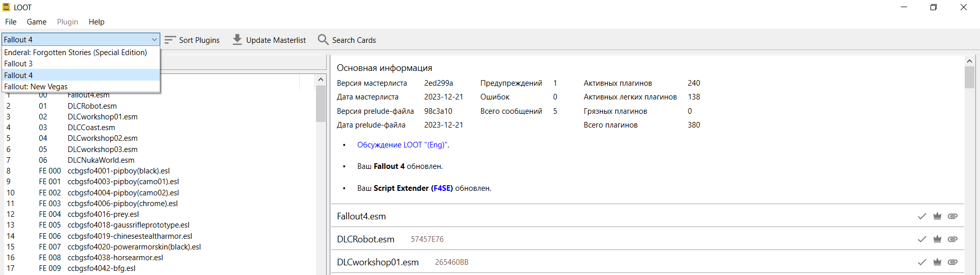980x275 pixels.
Task: Collapse the game selection combo box arrow
Action: (154, 40)
